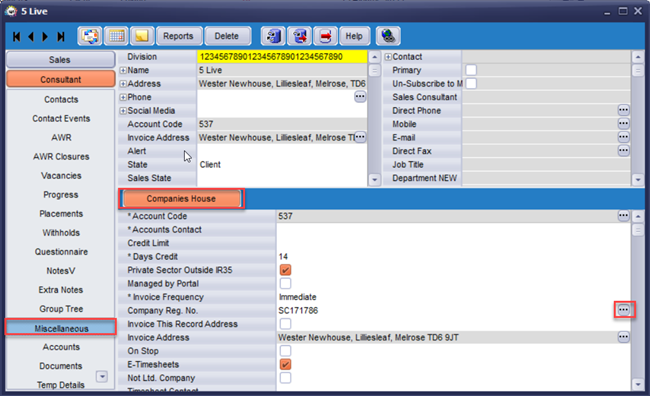Viewport: 650px width, 396px height.
Task: Click ellipsis for Mobile field
Action: coord(623,124)
